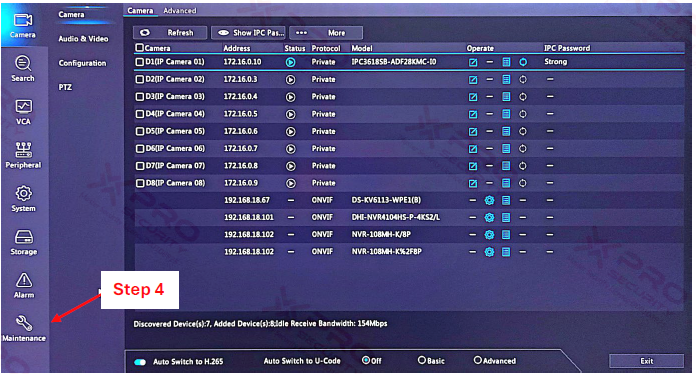Viewport: 696px width, 374px height.
Task: Select model IPC3618SB-ADF28KMC-I0 cell
Action: click(x=394, y=62)
